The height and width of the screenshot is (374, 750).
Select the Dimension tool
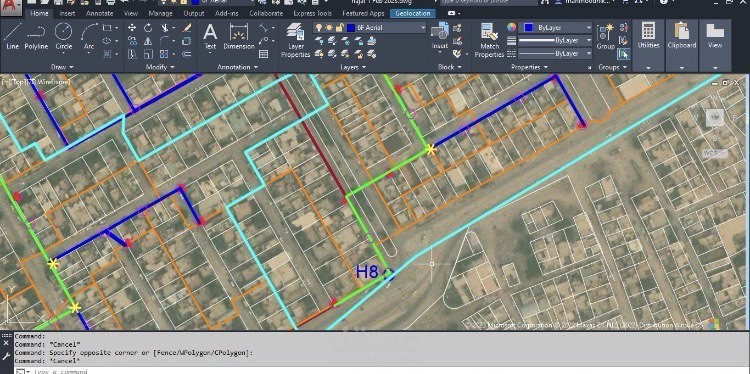pyautogui.click(x=239, y=36)
